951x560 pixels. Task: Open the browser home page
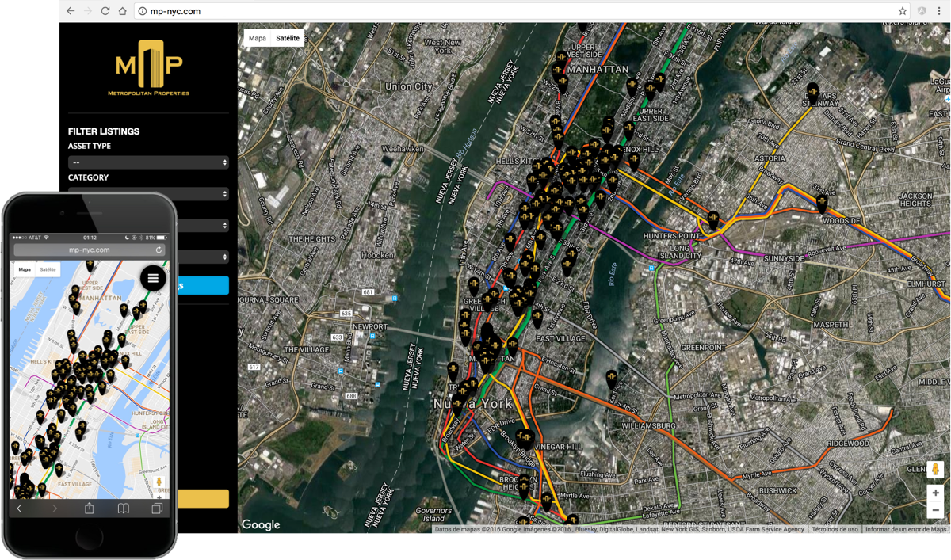[x=123, y=11]
